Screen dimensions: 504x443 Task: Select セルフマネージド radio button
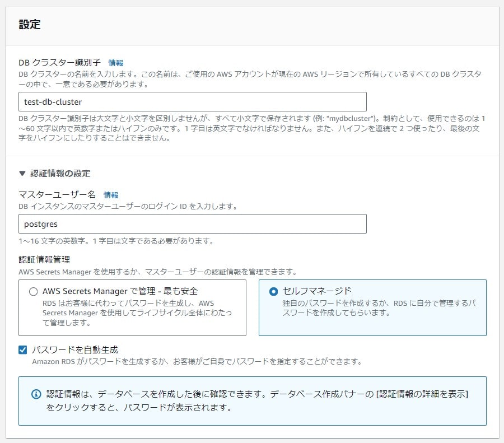(x=273, y=292)
